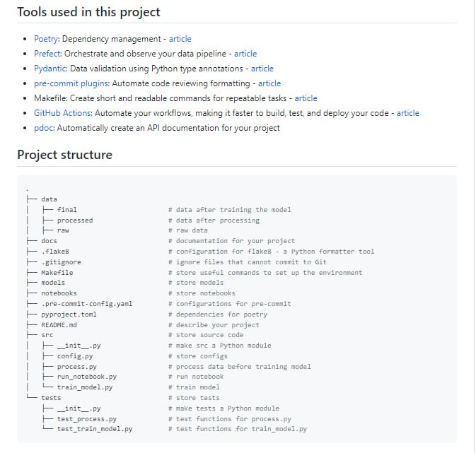The image size is (476, 453).
Task: Open the article link for pre-commit plugins
Action: [269, 83]
